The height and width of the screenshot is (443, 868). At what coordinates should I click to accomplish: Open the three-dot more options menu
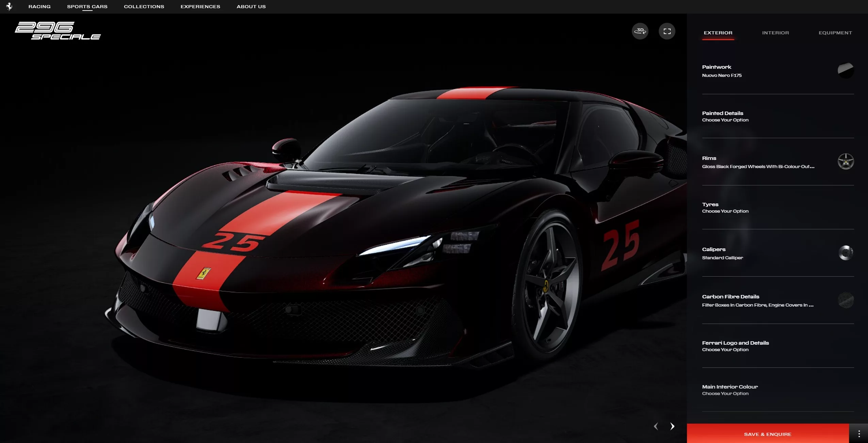click(859, 433)
